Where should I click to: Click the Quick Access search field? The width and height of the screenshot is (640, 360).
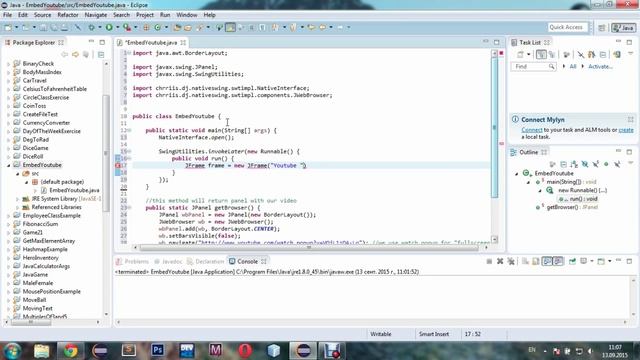pyautogui.click(x=567, y=27)
